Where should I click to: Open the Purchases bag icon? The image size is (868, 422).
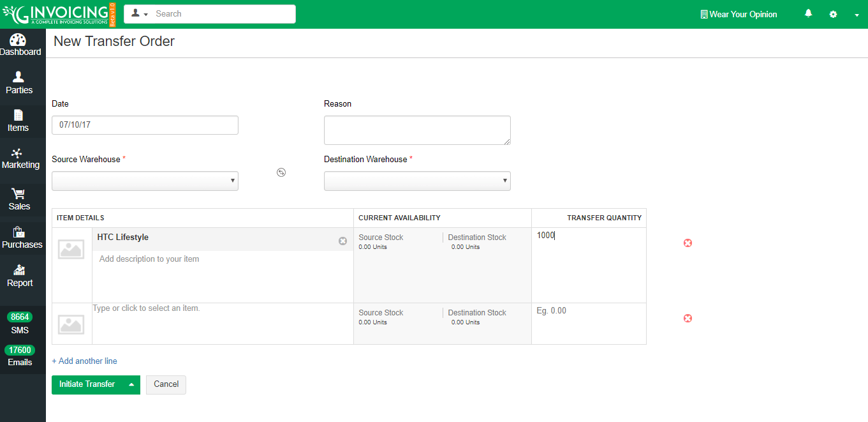[x=18, y=232]
